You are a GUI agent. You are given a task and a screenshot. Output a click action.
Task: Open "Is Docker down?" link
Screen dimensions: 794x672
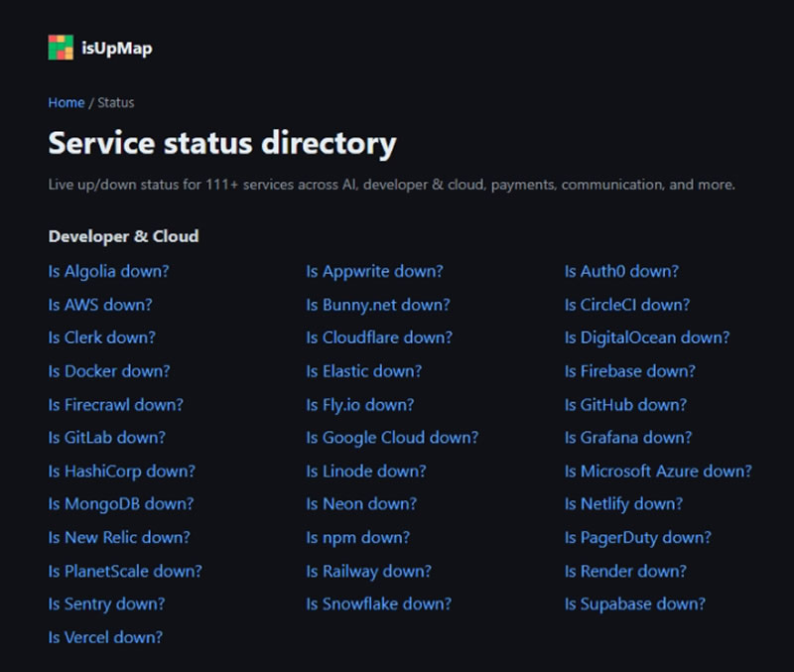pyautogui.click(x=109, y=371)
